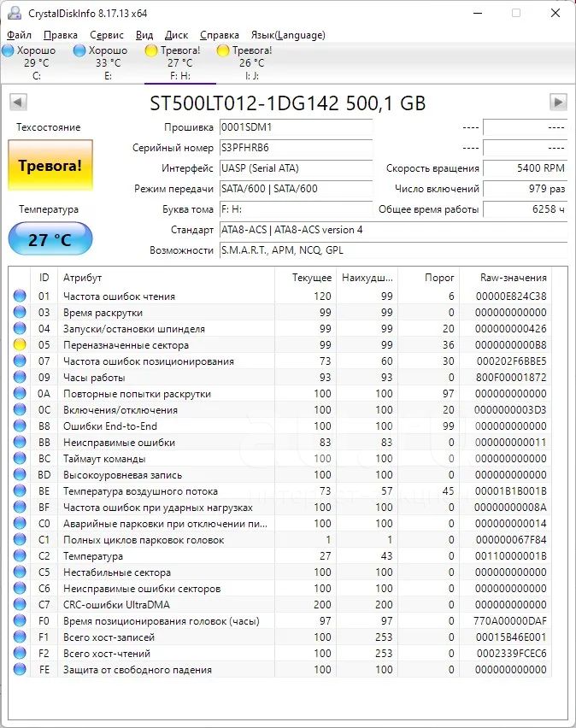Click the serial number field S3PFHRB6

point(296,148)
